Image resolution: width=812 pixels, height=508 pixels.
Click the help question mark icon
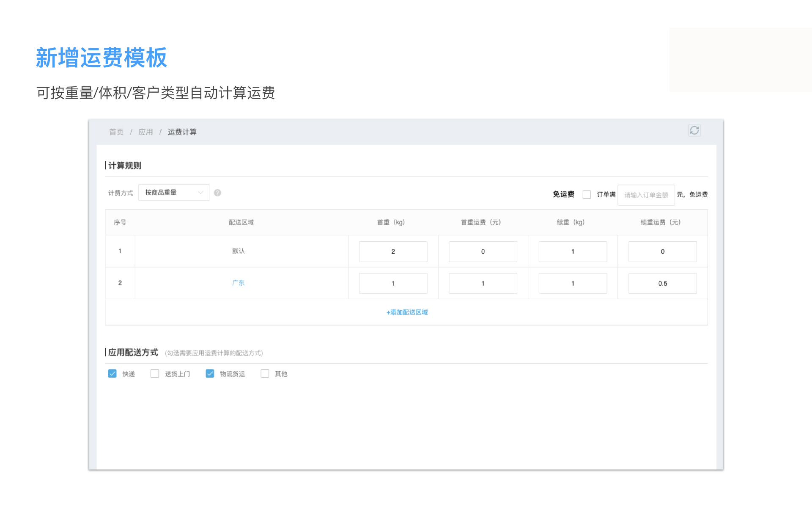(217, 193)
